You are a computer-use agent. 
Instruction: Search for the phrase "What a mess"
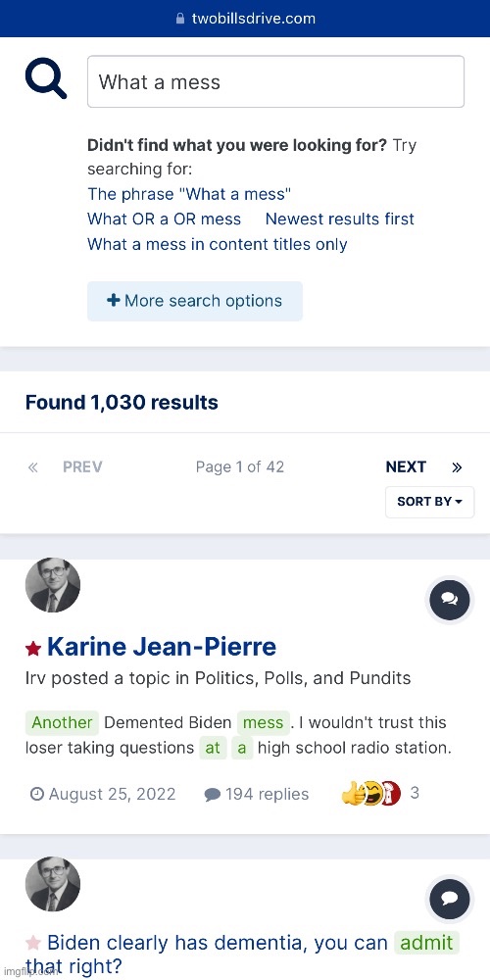pyautogui.click(x=189, y=194)
